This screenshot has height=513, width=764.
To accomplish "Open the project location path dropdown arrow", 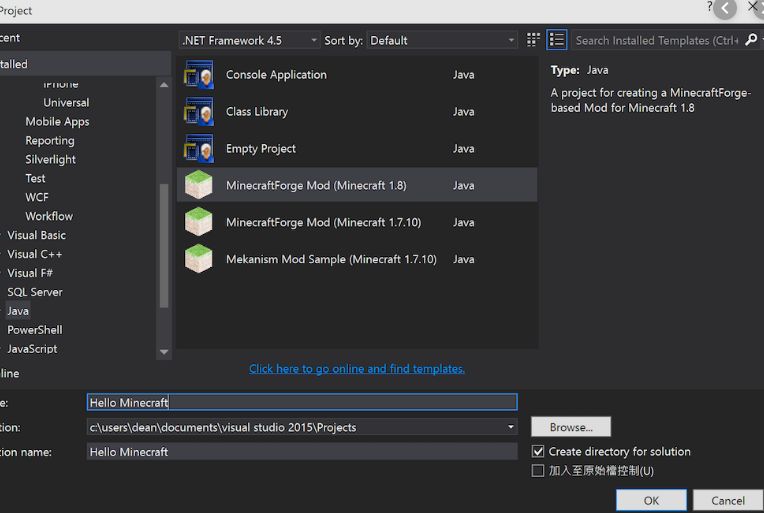I will point(510,427).
